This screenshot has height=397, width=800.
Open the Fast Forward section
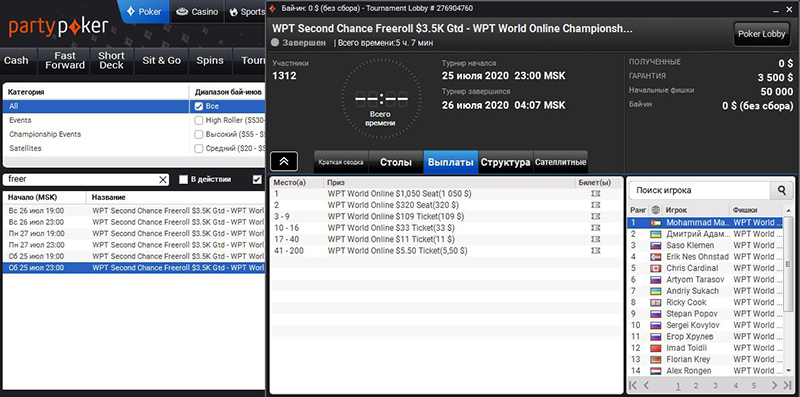65,61
